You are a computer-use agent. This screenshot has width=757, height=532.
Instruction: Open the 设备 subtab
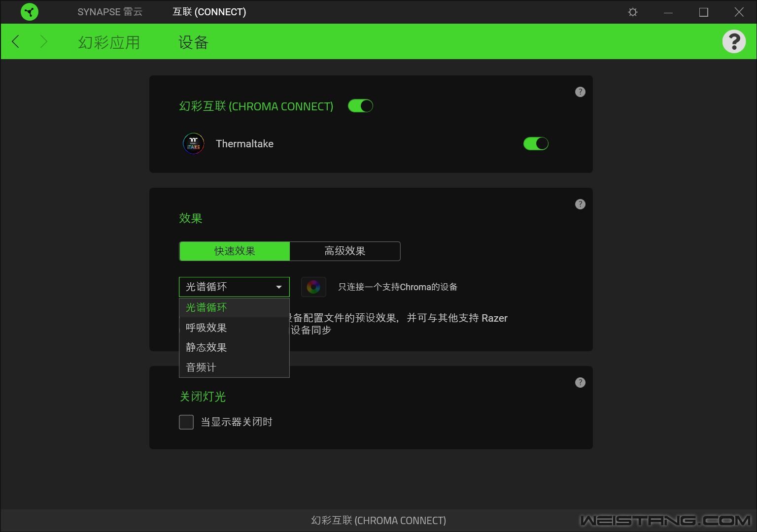click(x=193, y=42)
